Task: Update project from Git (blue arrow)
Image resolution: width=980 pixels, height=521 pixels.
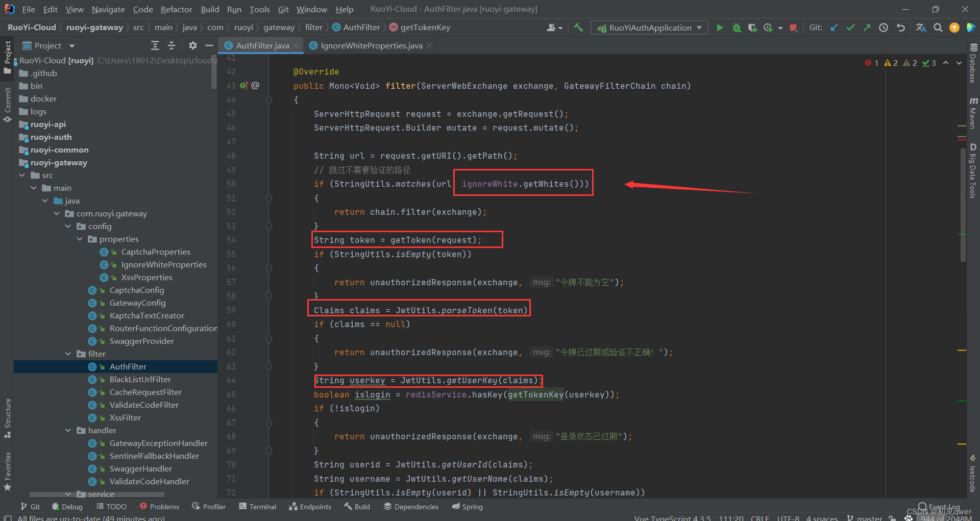Action: (x=834, y=28)
